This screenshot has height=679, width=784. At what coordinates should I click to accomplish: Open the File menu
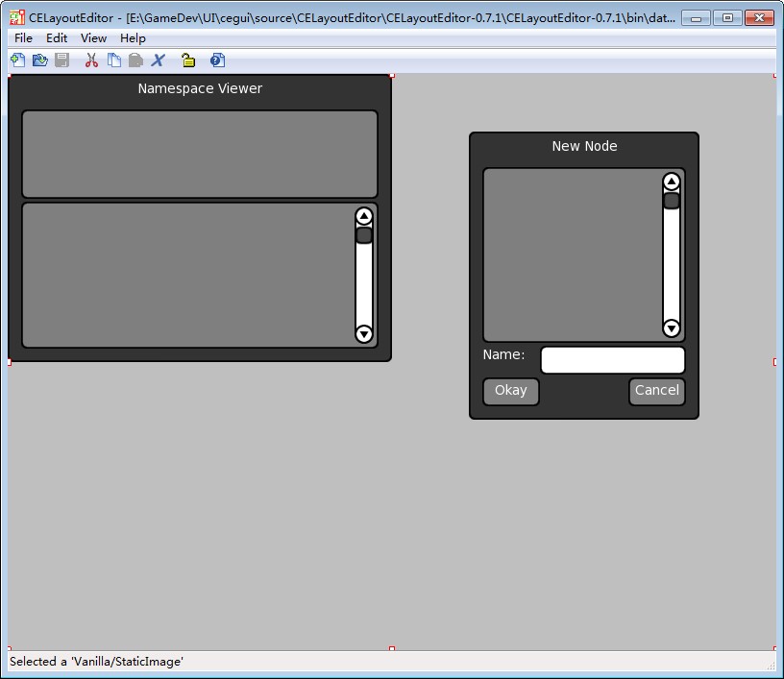[x=23, y=38]
